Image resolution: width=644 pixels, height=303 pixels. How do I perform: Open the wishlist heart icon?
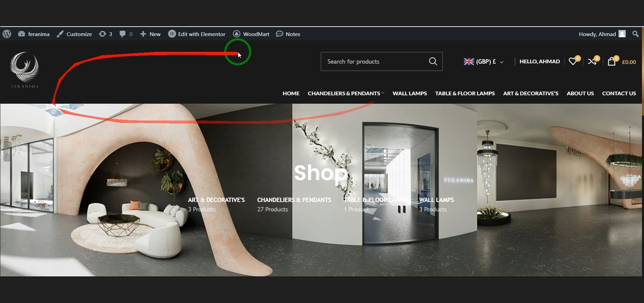573,61
